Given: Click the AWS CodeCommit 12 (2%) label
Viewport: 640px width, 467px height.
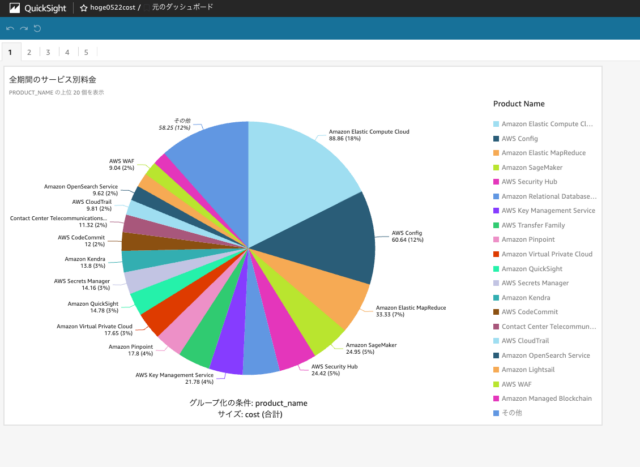Looking at the screenshot, I should tap(81, 241).
